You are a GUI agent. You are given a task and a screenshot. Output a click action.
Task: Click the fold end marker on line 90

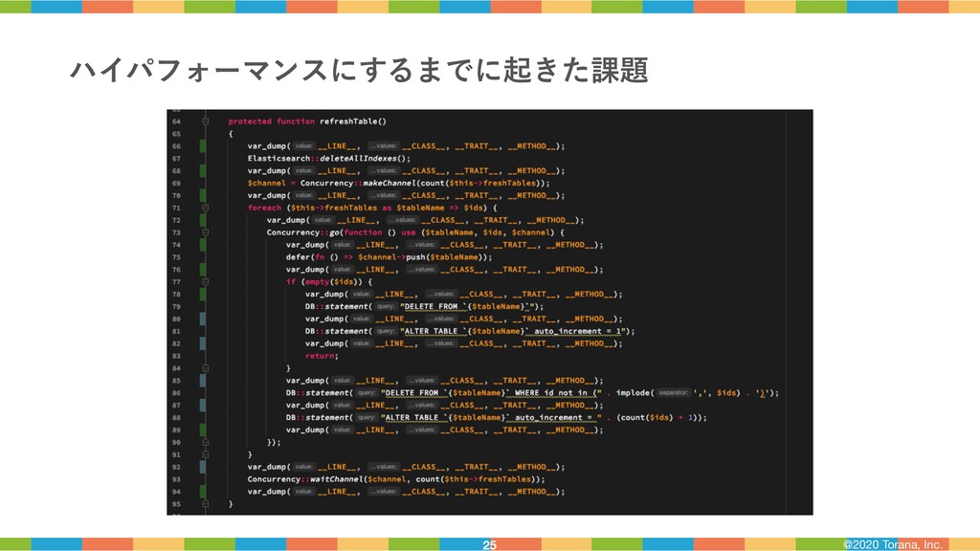pos(205,442)
